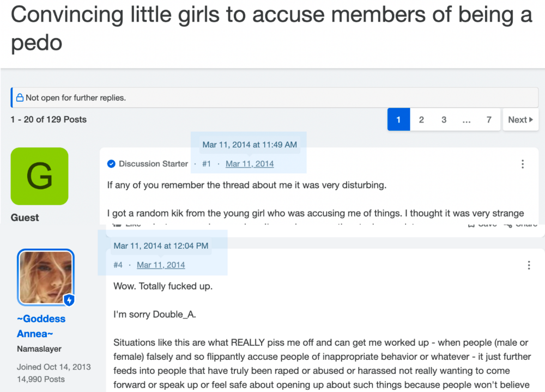Click the Discussion Starter checkmark badge
The image size is (545, 392).
(x=111, y=164)
